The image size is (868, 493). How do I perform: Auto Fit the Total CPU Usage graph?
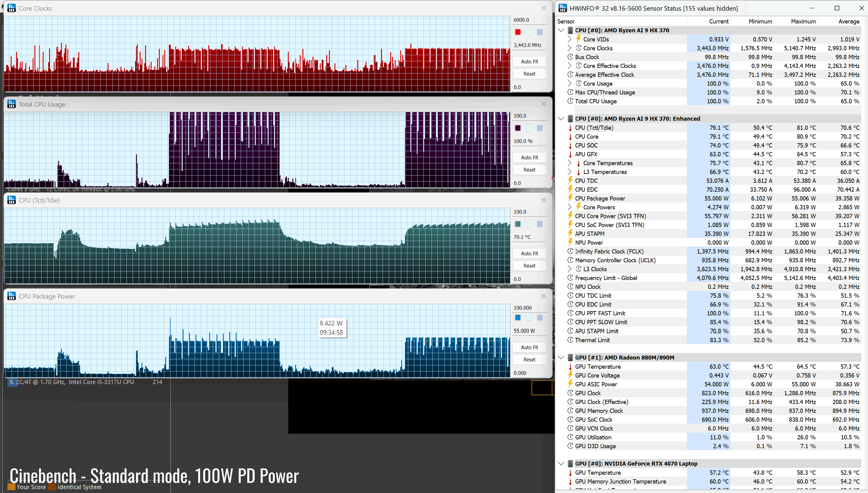[x=529, y=158]
